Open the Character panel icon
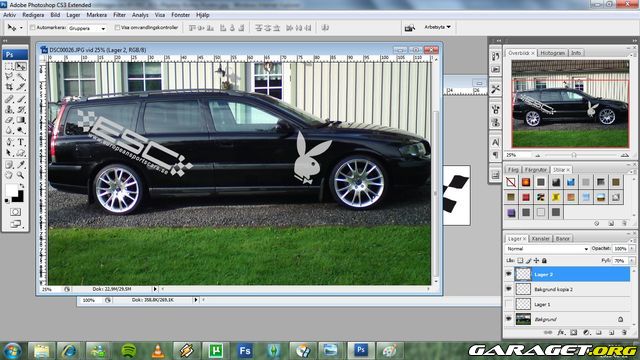Image resolution: width=640 pixels, height=360 pixels. click(x=496, y=142)
